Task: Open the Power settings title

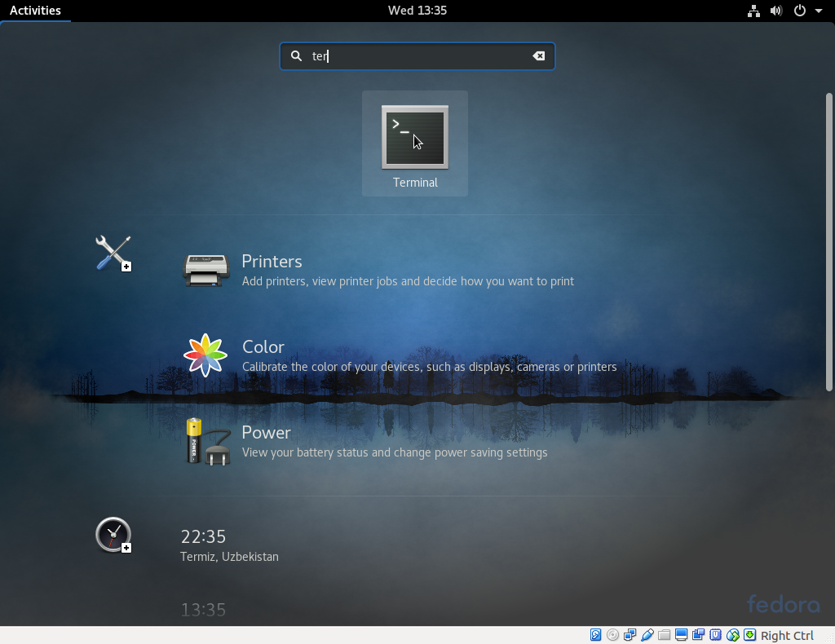Action: 267,433
